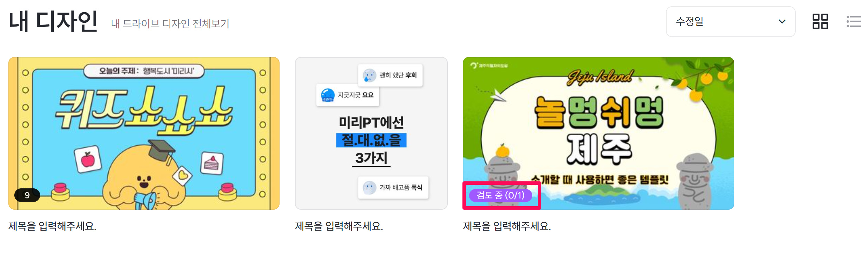
Task: Click the title under 미리PT design
Action: click(339, 226)
